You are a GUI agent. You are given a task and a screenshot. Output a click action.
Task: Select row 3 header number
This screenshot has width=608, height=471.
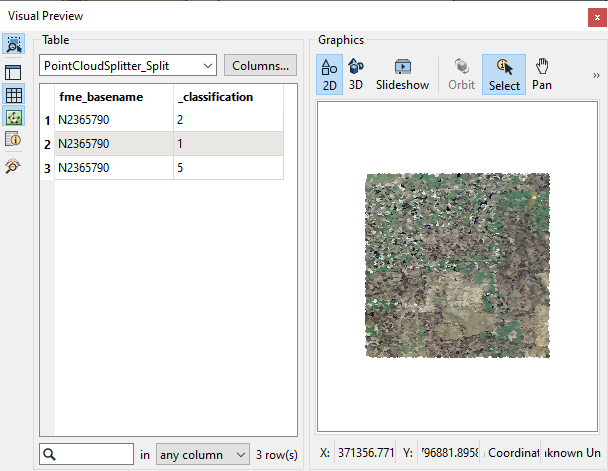47,168
